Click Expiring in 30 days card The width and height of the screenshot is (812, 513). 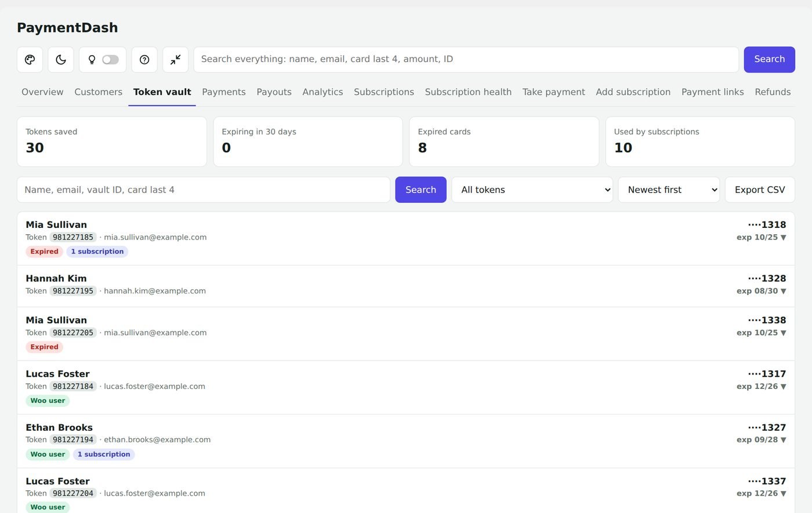[x=308, y=142]
